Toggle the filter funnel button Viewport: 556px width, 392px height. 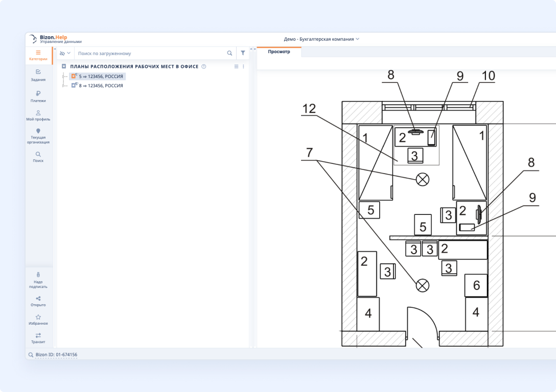243,53
